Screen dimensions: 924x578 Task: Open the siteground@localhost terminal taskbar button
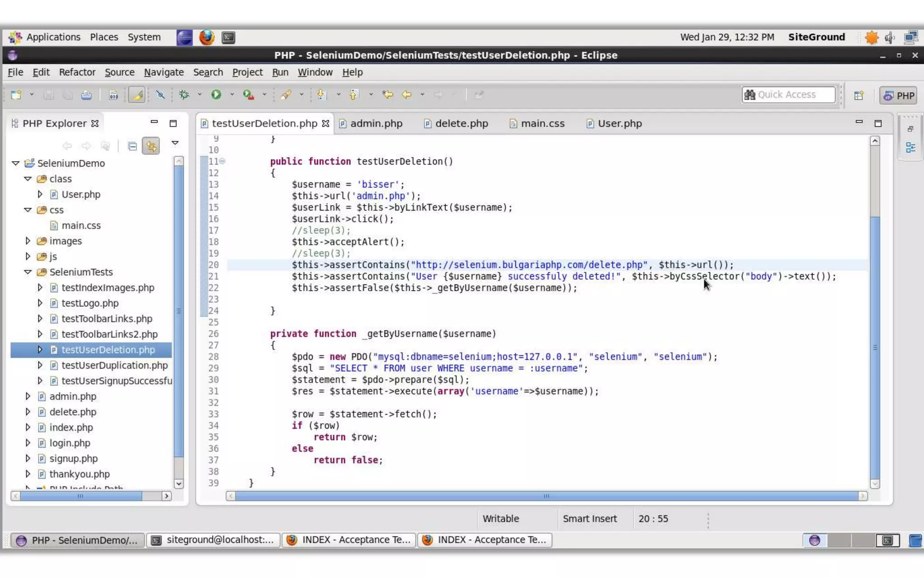pos(213,540)
